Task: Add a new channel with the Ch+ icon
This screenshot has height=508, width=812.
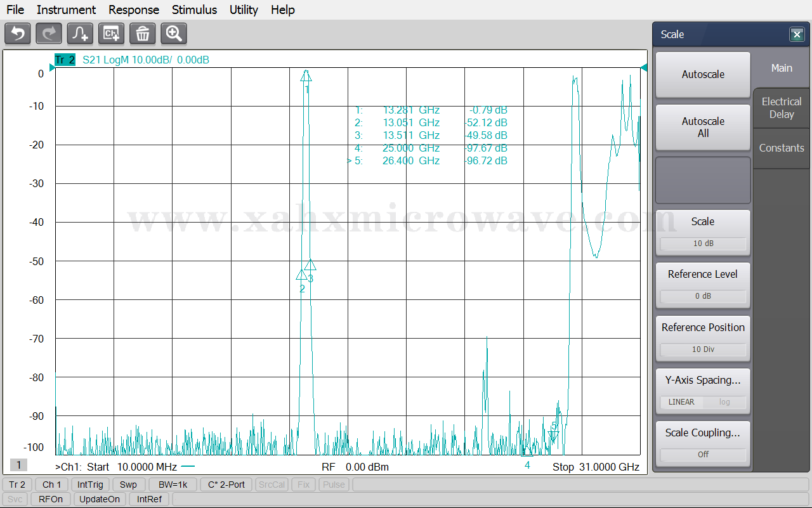Action: click(x=112, y=34)
